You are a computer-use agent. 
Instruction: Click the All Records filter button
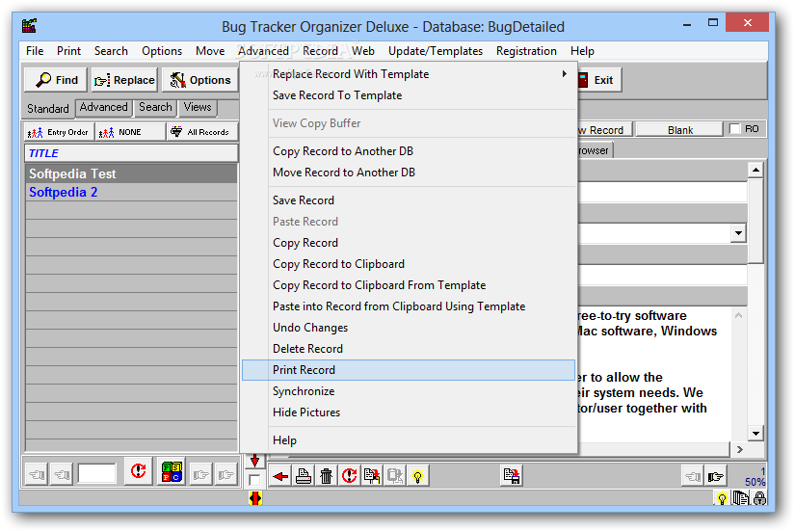(x=201, y=132)
